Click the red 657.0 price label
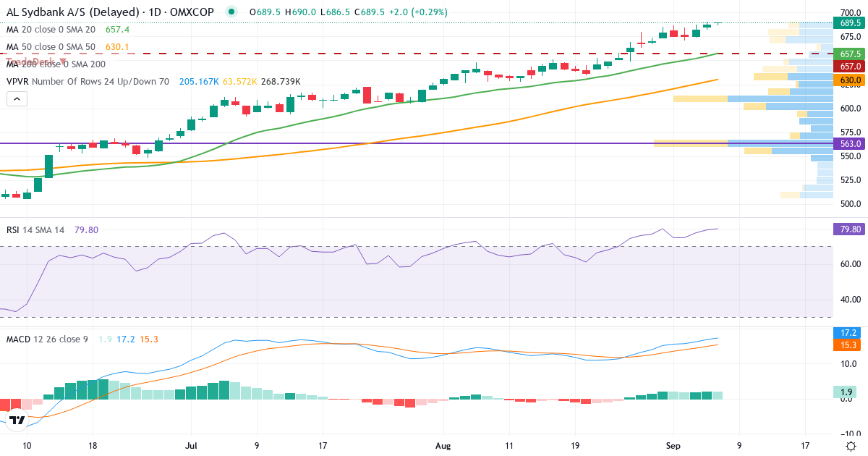This screenshot has height=456, width=868. [x=850, y=66]
